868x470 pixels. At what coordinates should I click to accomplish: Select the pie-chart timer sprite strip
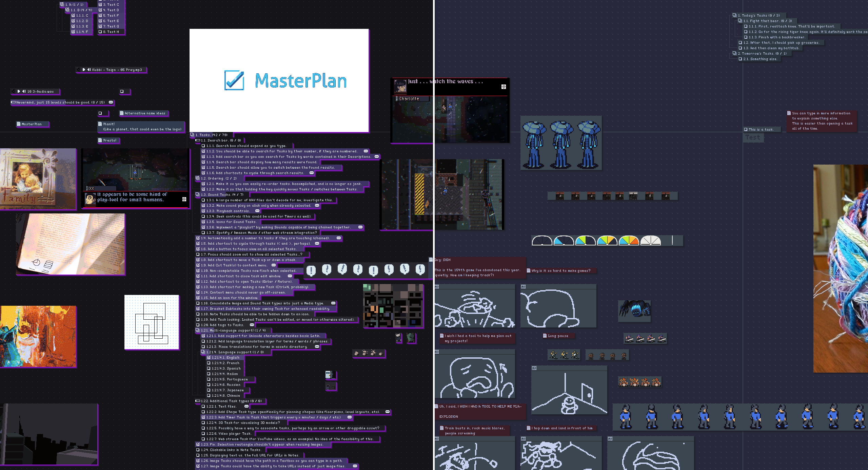click(607, 241)
